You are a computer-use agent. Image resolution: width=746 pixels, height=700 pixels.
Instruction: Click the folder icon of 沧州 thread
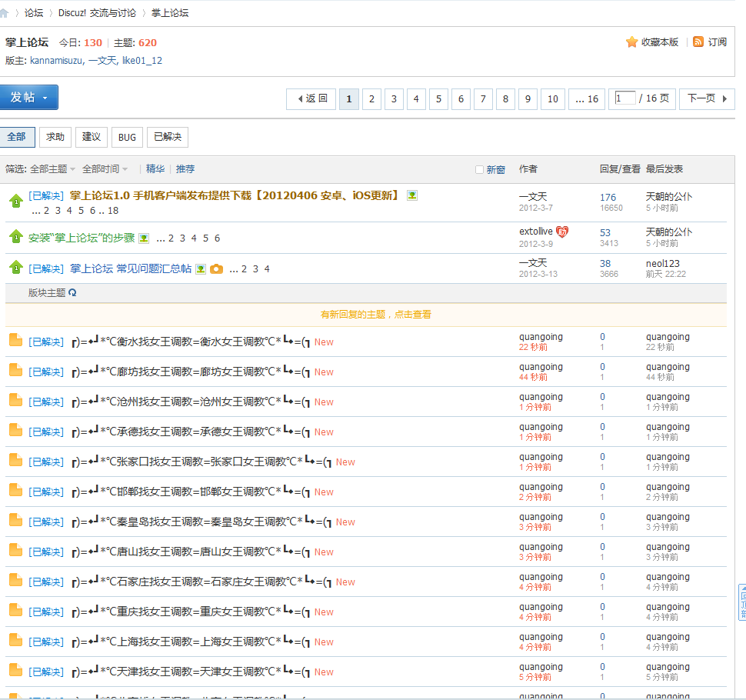click(16, 400)
